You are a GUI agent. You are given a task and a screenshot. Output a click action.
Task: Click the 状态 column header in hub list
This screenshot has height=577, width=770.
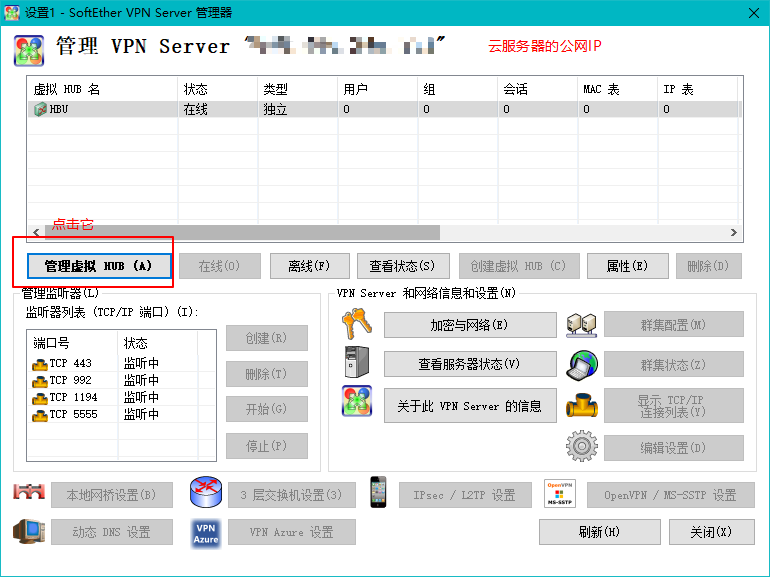click(218, 89)
